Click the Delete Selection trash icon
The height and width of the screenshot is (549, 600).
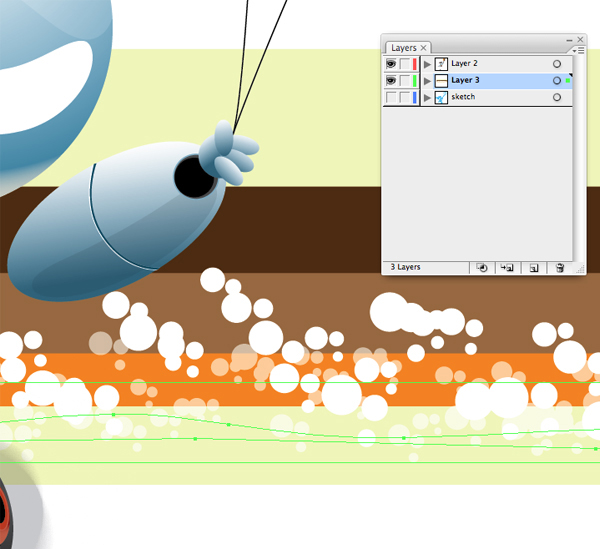[560, 268]
